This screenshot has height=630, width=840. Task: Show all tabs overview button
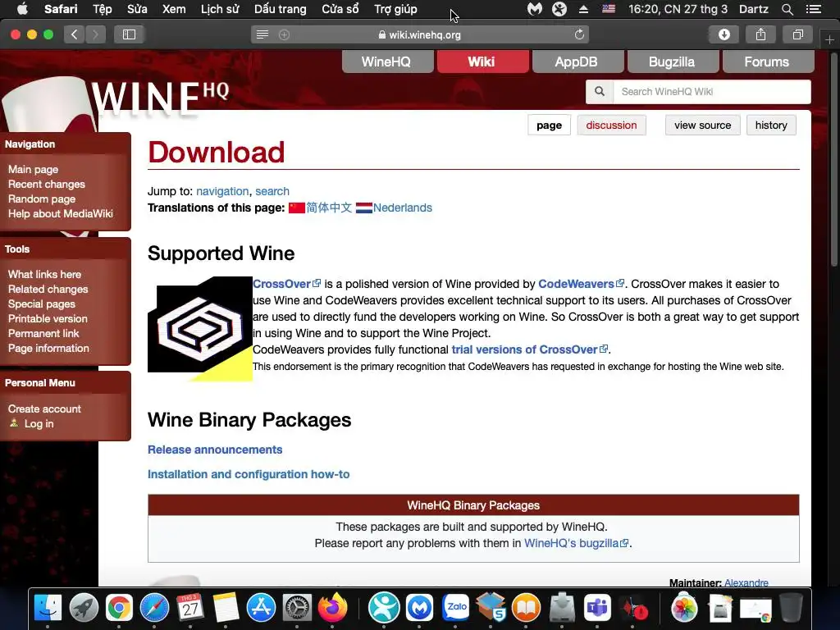(797, 34)
